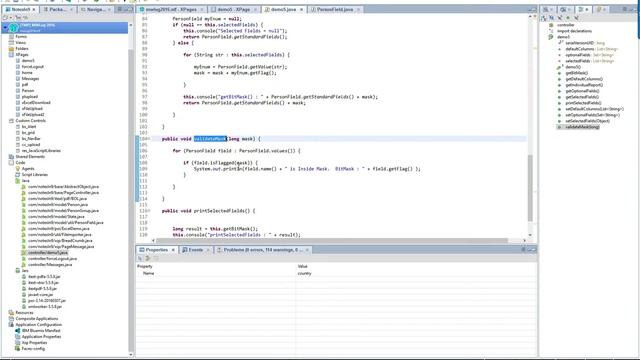This screenshot has height=360, width=640.
Task: Click the Faces-config icon
Action: tap(18, 349)
